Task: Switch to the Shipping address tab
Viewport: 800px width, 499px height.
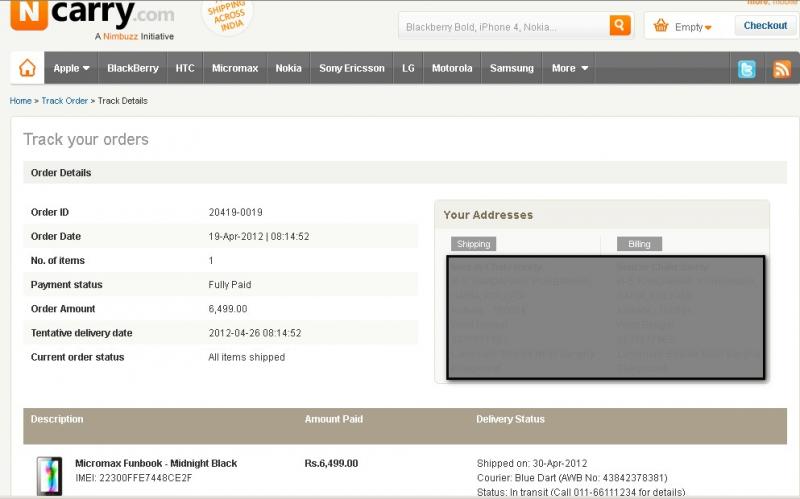Action: point(473,244)
